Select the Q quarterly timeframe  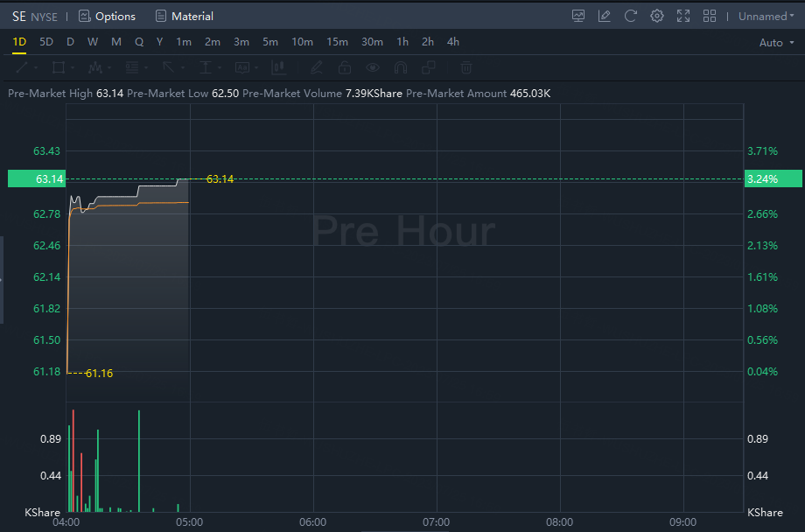(x=139, y=42)
